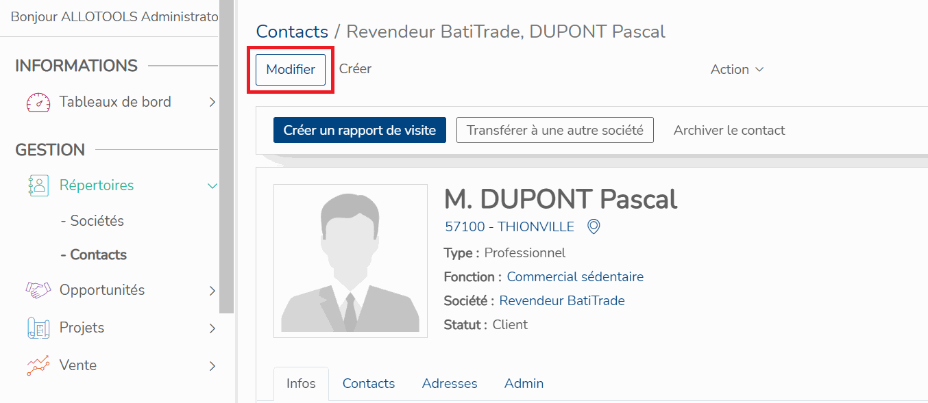
Task: Click the Tableaux de bord gauge icon
Action: click(38, 102)
